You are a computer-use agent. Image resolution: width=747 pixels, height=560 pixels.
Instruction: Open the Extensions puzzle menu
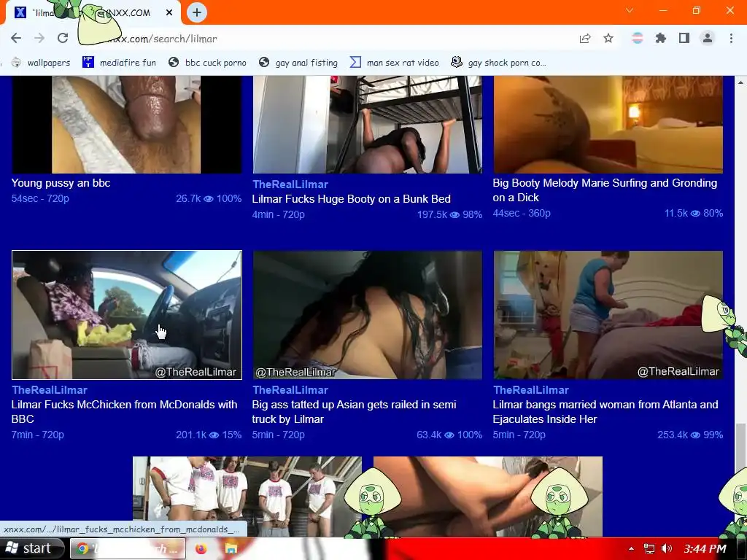click(x=661, y=39)
